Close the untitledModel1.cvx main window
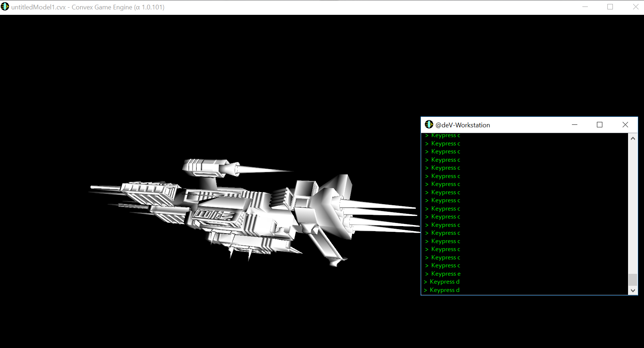 (636, 7)
